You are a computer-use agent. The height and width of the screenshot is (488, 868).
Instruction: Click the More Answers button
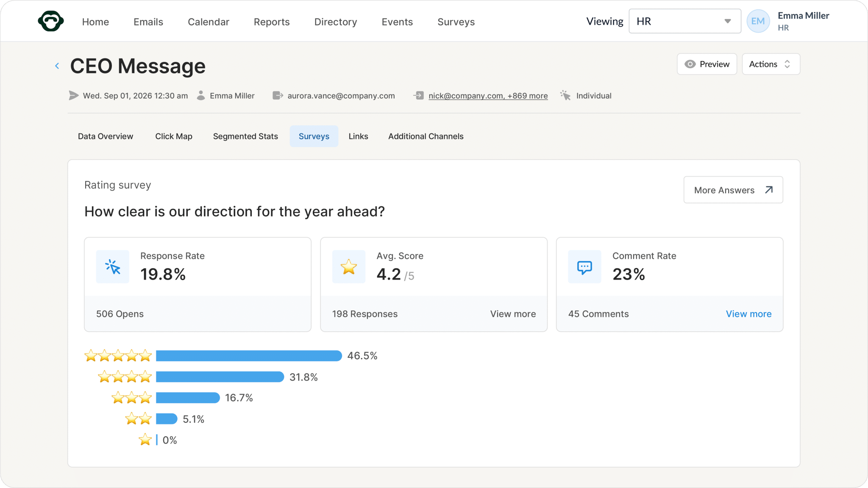point(733,190)
